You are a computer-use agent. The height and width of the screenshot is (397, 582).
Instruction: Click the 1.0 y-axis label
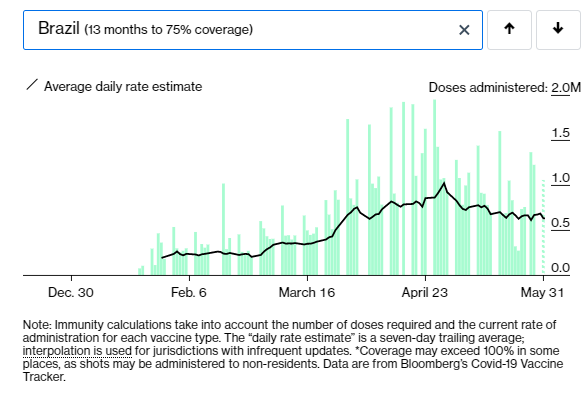tap(560, 178)
